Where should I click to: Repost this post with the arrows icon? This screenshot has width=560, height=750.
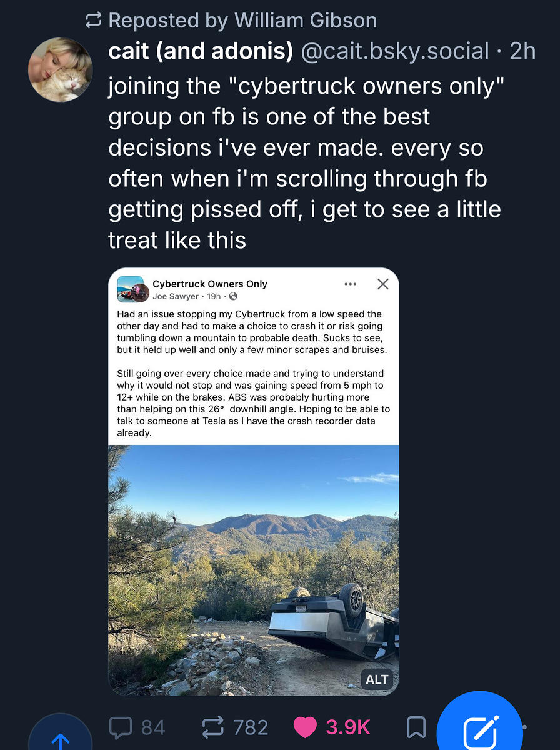[x=214, y=727]
